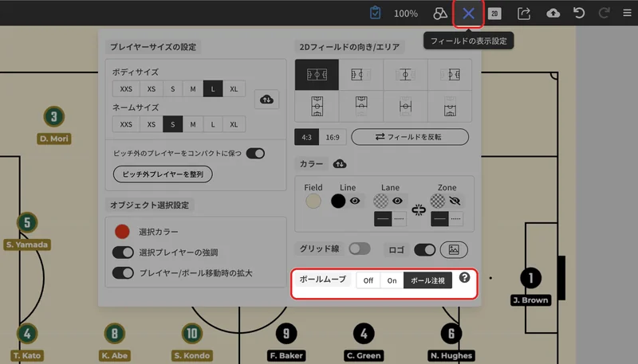Set body size to M
The image size is (638, 364).
(x=193, y=89)
